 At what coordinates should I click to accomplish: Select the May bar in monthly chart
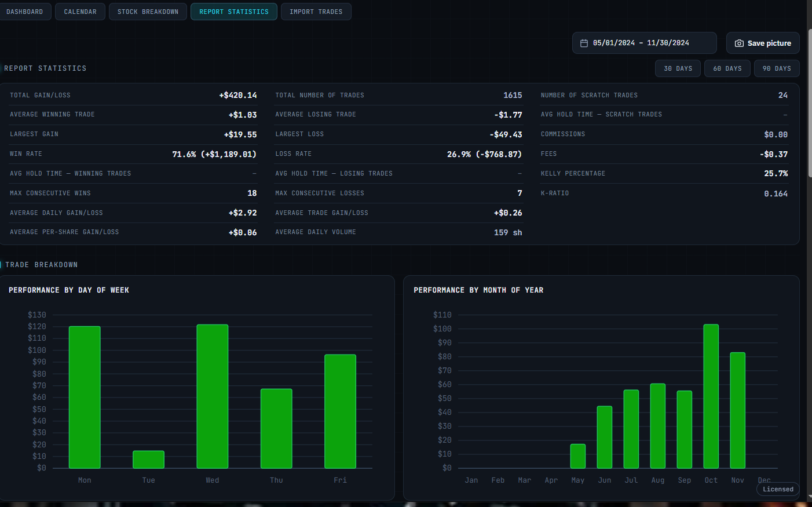click(578, 456)
